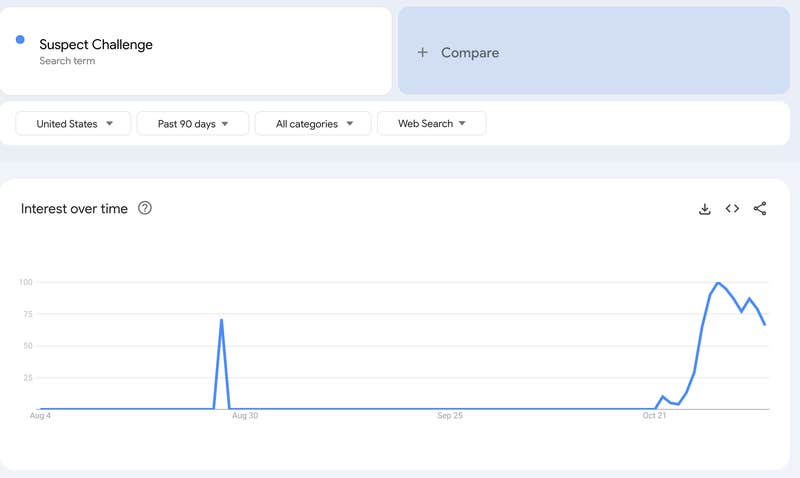Image resolution: width=800 pixels, height=478 pixels.
Task: Click the Interest over time heading
Action: (x=74, y=209)
